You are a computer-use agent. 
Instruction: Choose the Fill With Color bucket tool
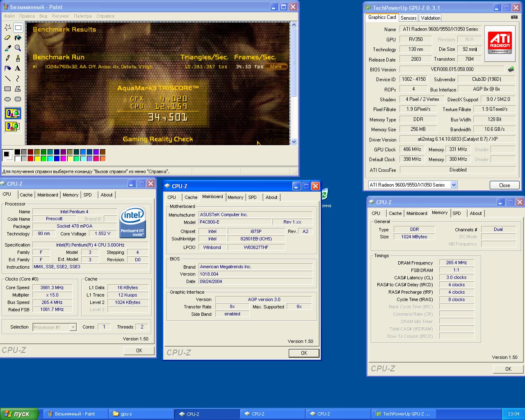[18, 38]
